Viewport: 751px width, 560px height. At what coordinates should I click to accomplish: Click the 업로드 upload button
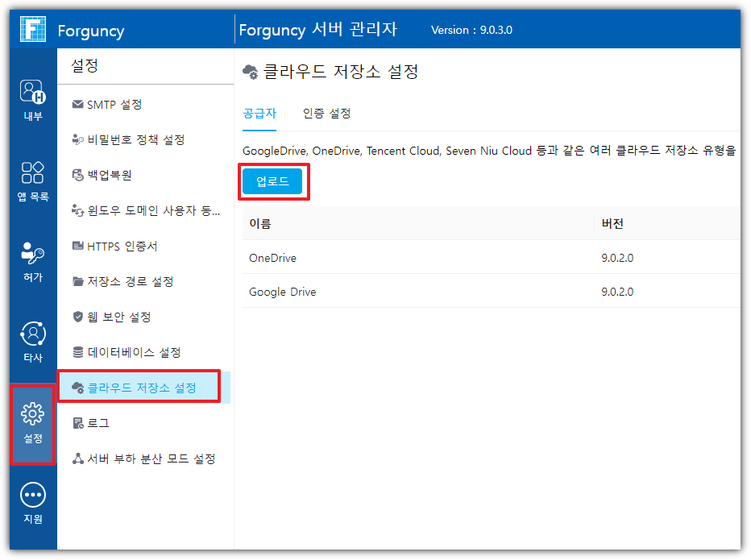point(272,181)
